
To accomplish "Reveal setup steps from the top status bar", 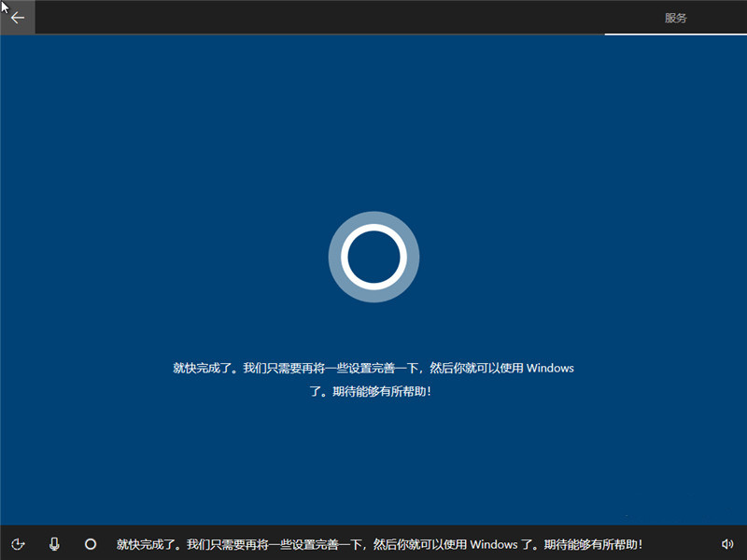I will pyautogui.click(x=674, y=16).
